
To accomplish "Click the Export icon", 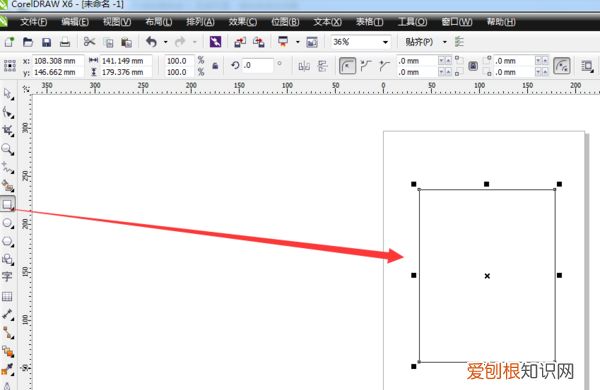I will (259, 42).
